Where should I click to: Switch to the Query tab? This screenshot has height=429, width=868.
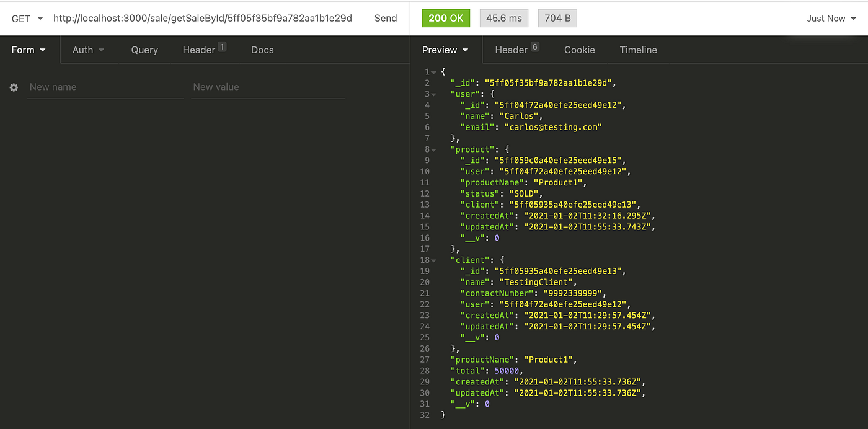click(144, 50)
